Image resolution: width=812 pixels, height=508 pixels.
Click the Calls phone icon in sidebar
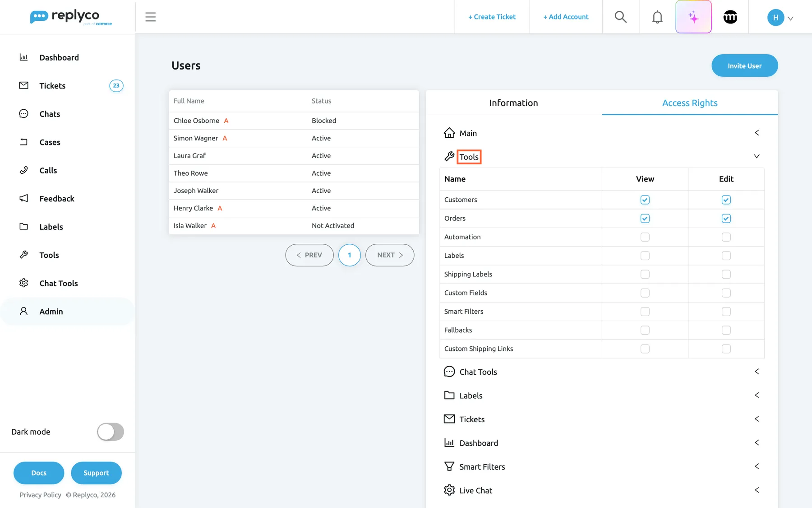tap(23, 170)
